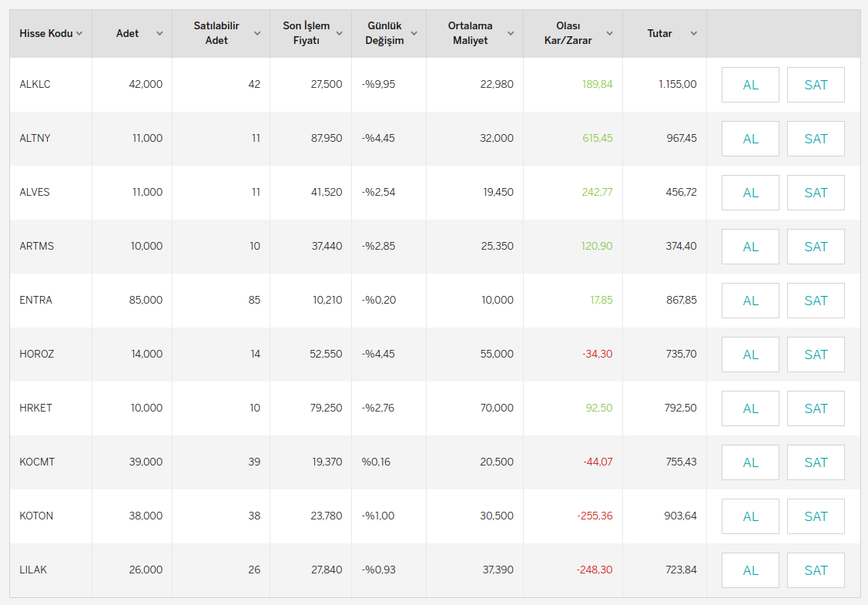The width and height of the screenshot is (868, 605).
Task: Click the Tutar header label
Action: click(659, 33)
